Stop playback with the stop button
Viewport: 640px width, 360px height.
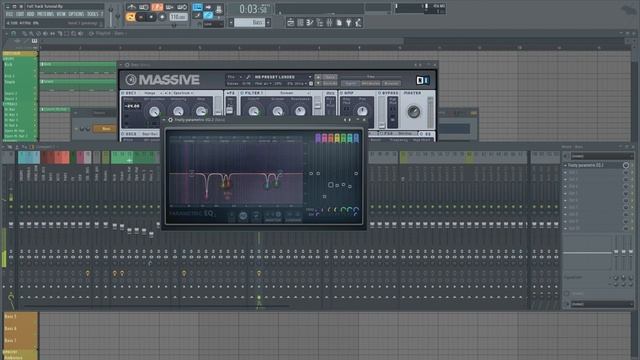pyautogui.click(x=151, y=17)
